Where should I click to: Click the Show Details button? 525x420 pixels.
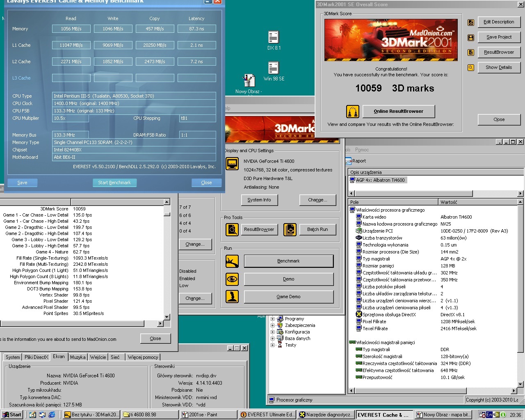(x=499, y=68)
